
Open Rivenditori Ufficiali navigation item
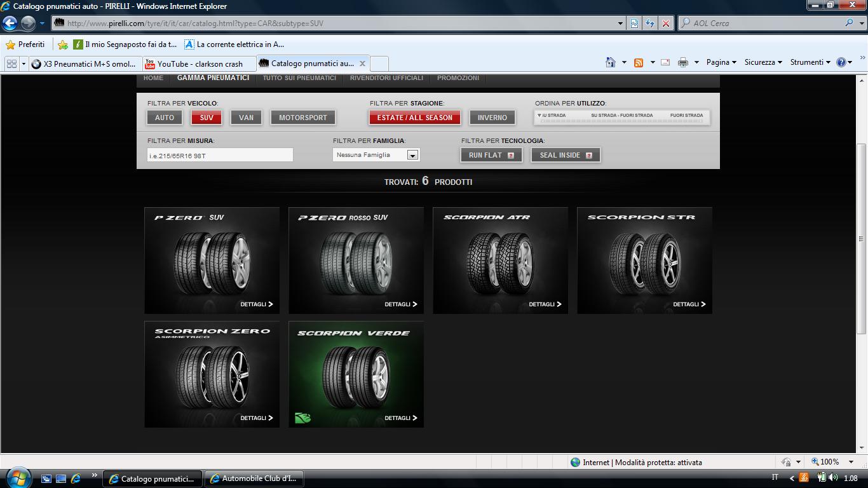pos(386,78)
